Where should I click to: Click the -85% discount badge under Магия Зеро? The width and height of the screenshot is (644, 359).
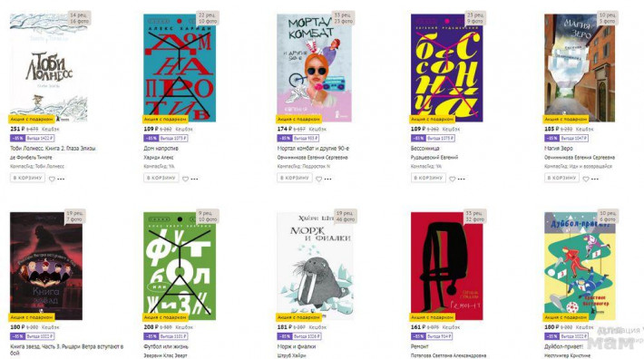pyautogui.click(x=551, y=139)
